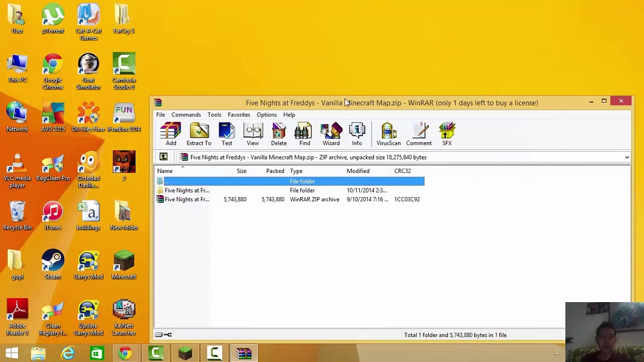
Task: Open the Options menu
Action: click(267, 115)
